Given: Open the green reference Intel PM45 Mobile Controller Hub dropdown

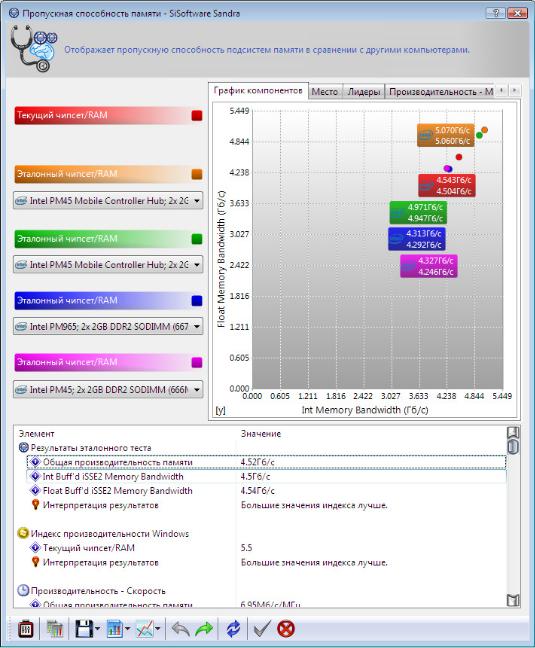Looking at the screenshot, I should [x=108, y=264].
